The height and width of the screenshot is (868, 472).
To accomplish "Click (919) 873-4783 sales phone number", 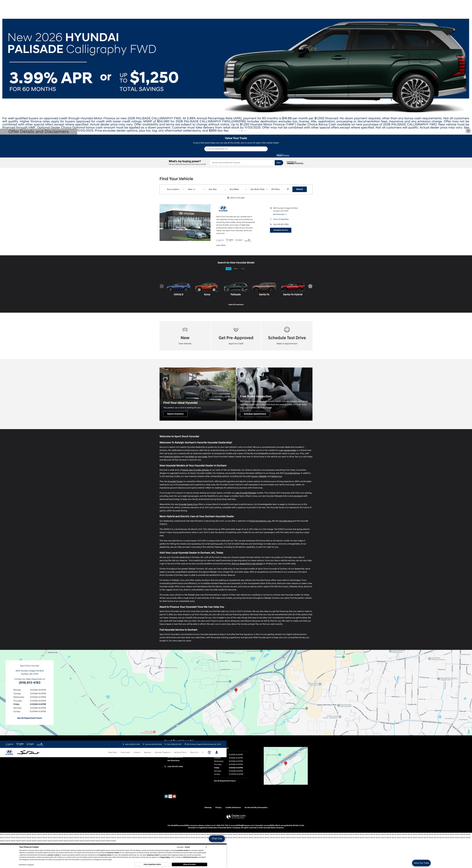I will tap(30, 683).
